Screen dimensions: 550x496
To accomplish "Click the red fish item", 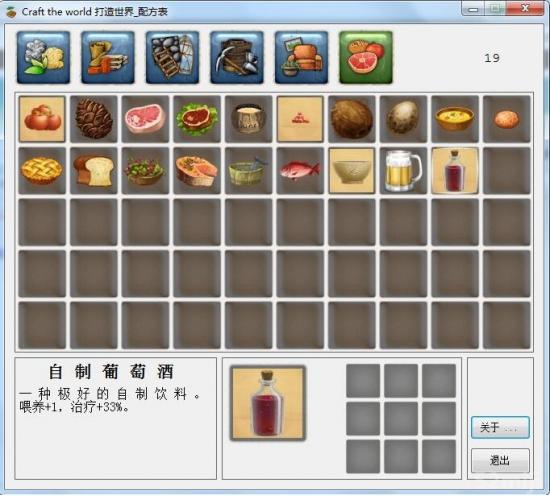I will pos(300,171).
